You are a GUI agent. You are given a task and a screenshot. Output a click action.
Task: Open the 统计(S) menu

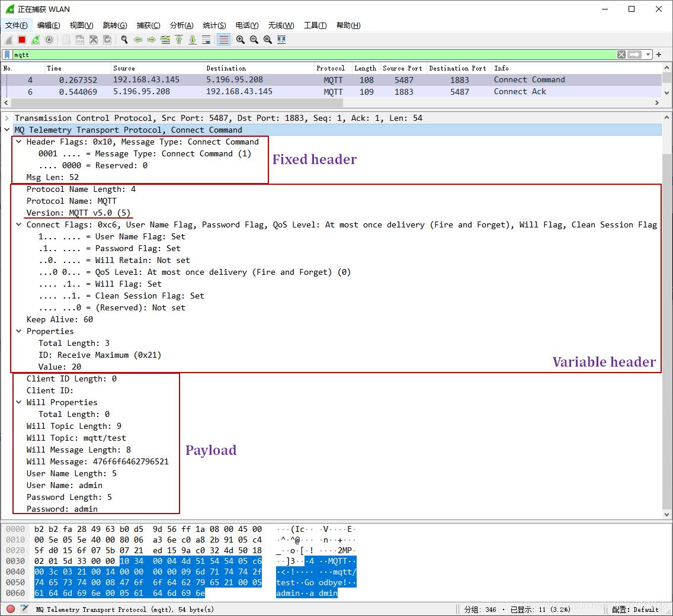[214, 25]
